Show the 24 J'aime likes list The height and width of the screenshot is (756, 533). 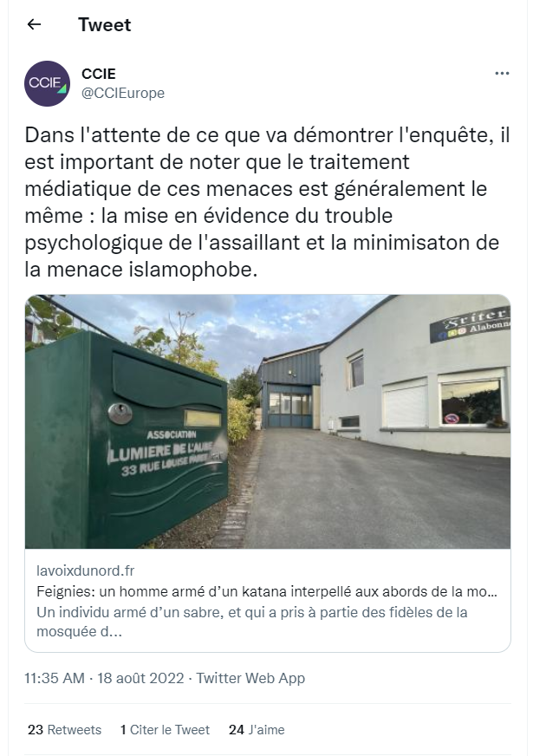click(x=257, y=729)
